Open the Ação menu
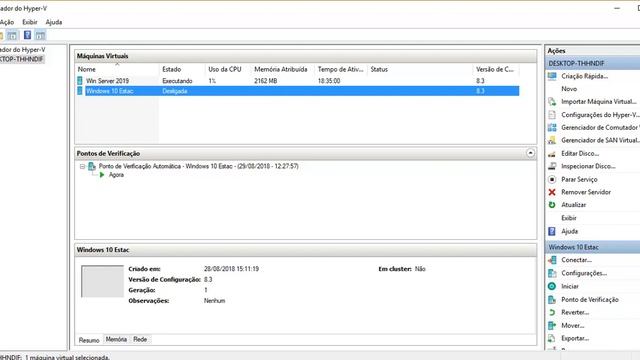This screenshot has width=640, height=360. point(7,22)
